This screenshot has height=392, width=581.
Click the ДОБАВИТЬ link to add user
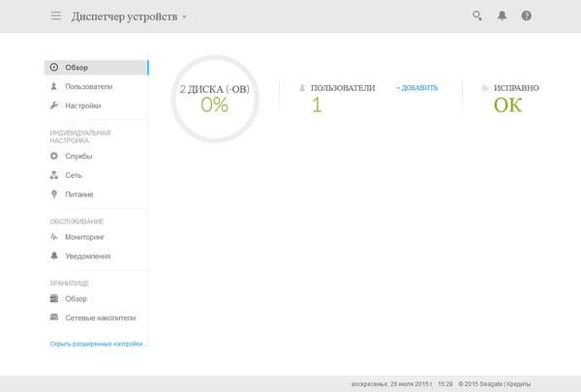click(x=417, y=88)
